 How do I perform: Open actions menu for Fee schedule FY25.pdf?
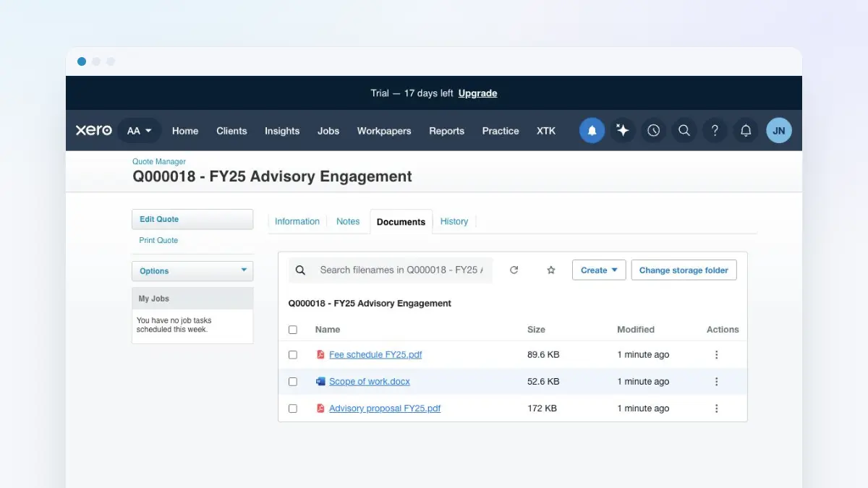[717, 355]
